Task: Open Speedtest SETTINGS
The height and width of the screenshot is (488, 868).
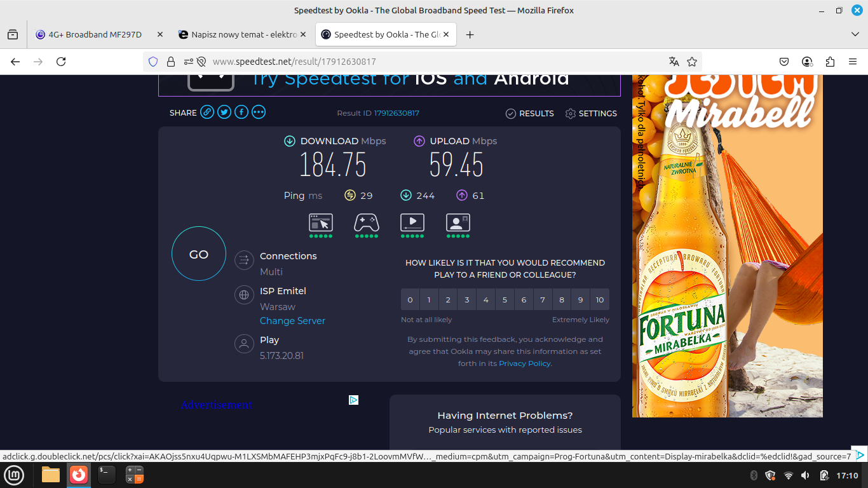Action: click(591, 114)
